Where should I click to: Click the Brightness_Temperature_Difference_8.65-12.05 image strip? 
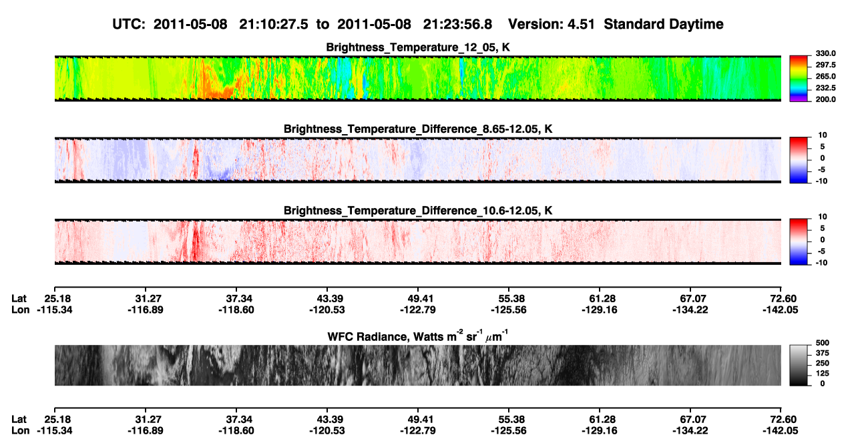418,160
